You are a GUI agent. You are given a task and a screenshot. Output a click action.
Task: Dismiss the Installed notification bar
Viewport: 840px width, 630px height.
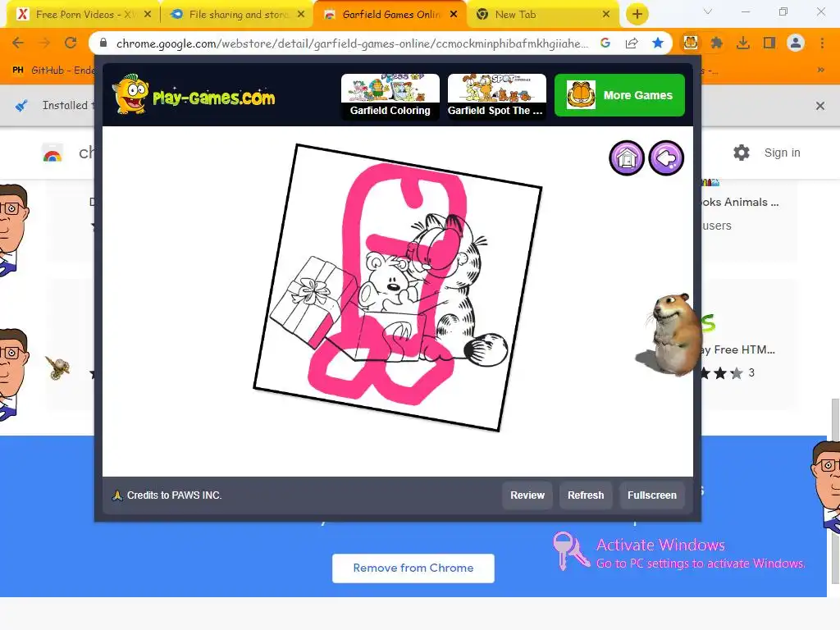[x=820, y=106]
